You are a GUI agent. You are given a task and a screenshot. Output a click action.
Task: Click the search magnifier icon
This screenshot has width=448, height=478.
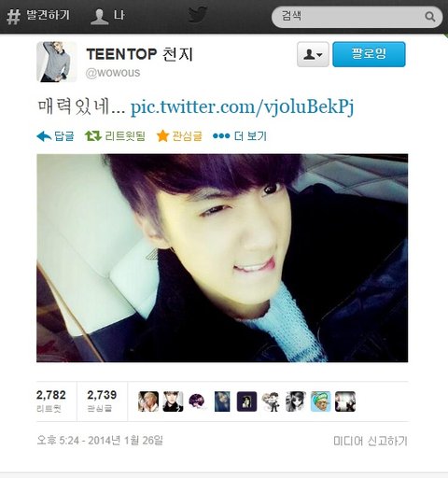pos(430,16)
